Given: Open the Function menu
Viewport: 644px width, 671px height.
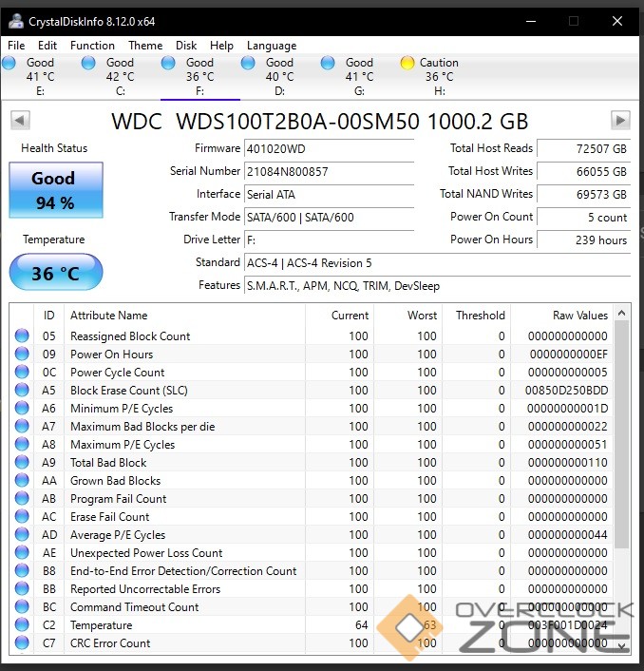Looking at the screenshot, I should tap(92, 46).
